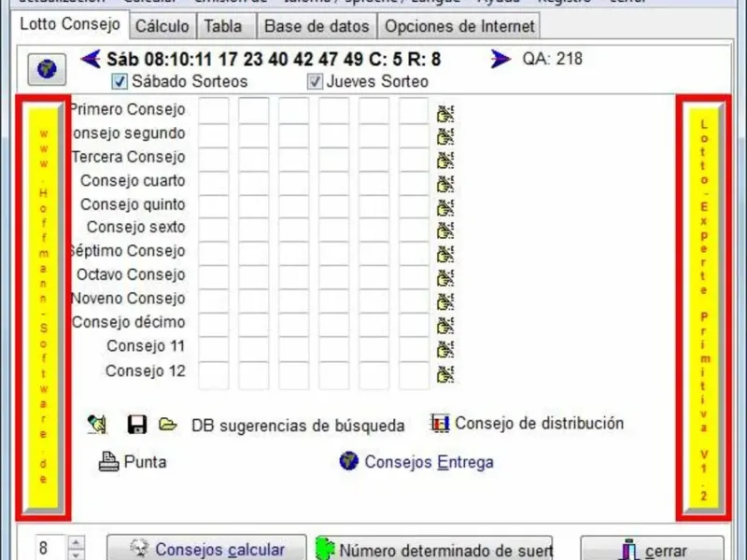Decrease tip count with the spinner down arrow
The width and height of the screenshot is (747, 560).
[77, 555]
